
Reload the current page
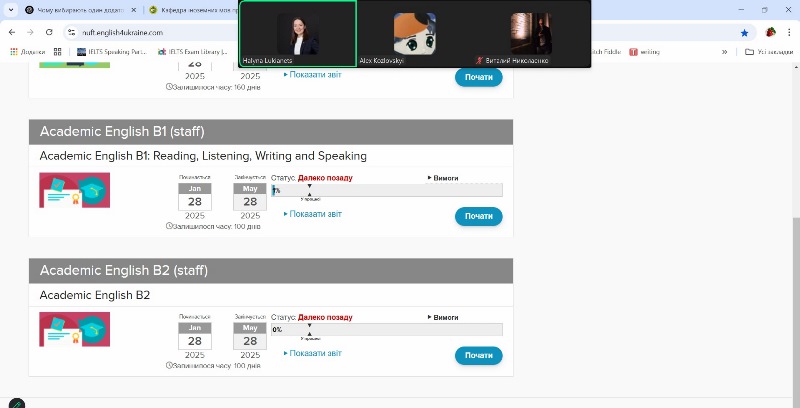tap(49, 32)
